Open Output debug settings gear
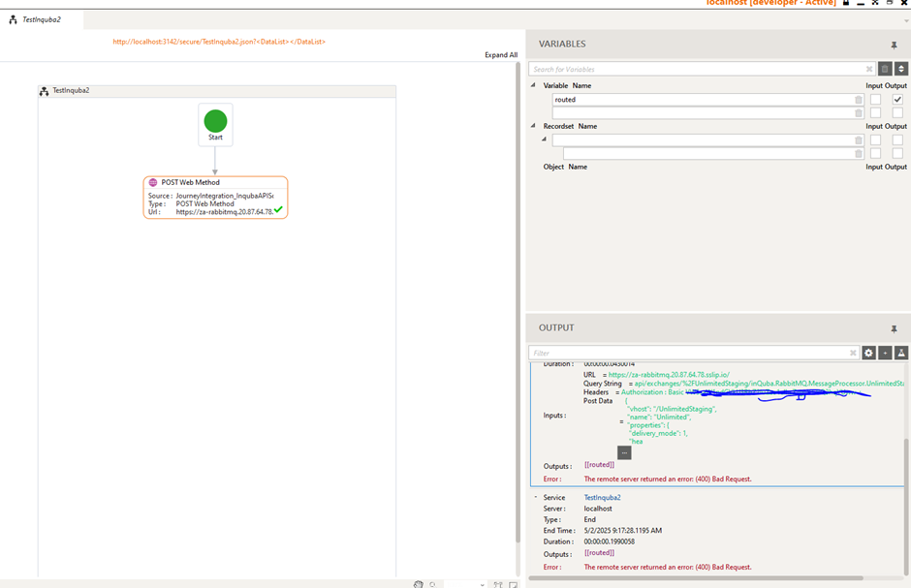The height and width of the screenshot is (588, 911). pyautogui.click(x=868, y=353)
